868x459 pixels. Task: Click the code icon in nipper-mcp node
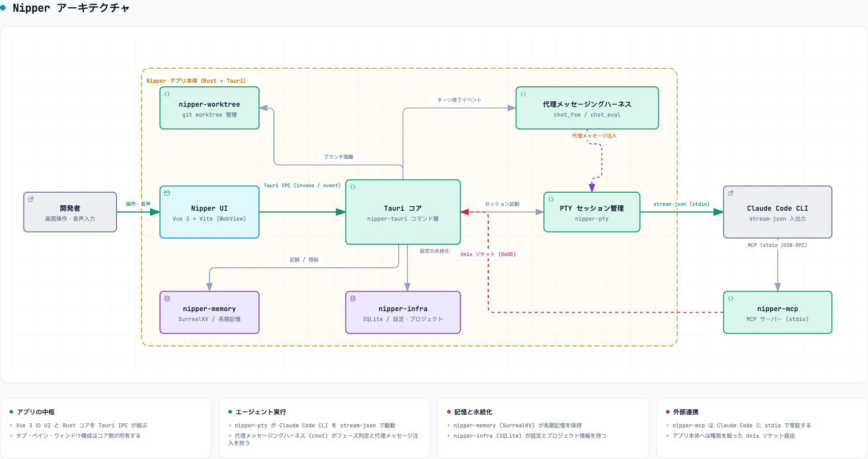point(731,298)
